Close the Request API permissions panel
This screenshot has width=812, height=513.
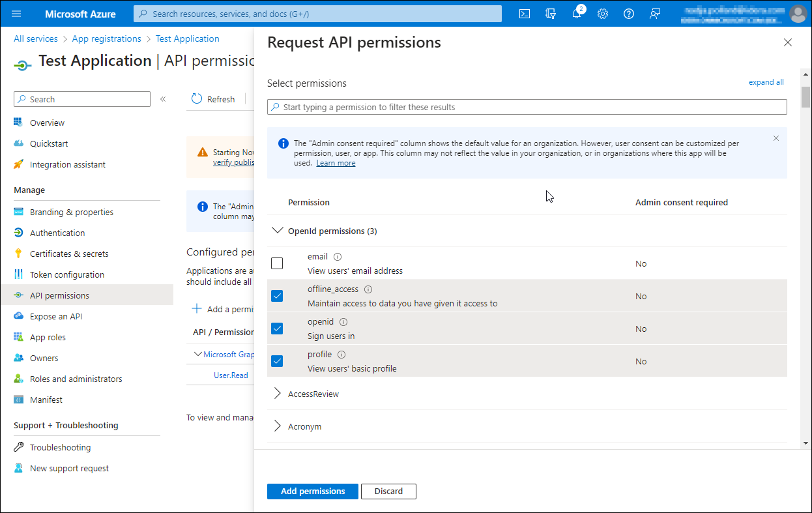pyautogui.click(x=788, y=42)
